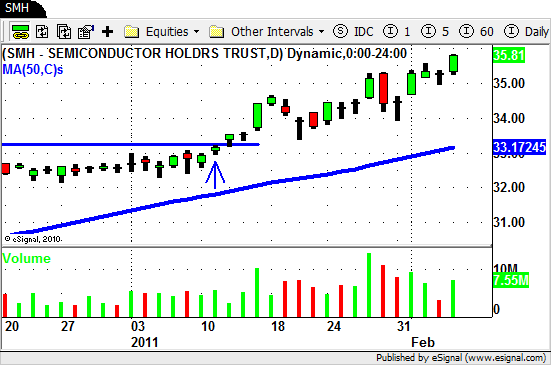Expand the Other Intervals dropdown arrow

coord(321,32)
